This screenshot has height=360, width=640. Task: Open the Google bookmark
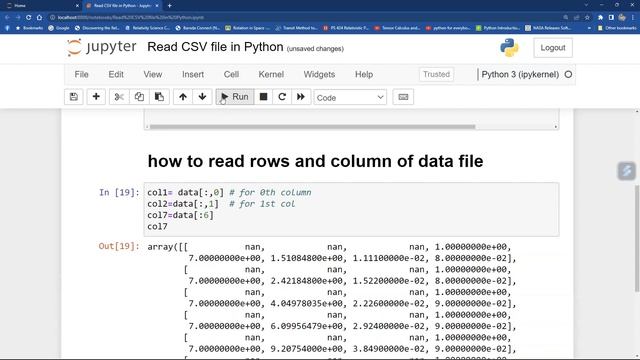[x=59, y=28]
